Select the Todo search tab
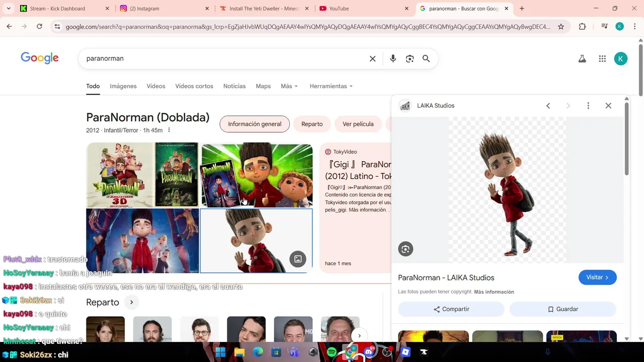The image size is (644, 362). click(x=93, y=86)
